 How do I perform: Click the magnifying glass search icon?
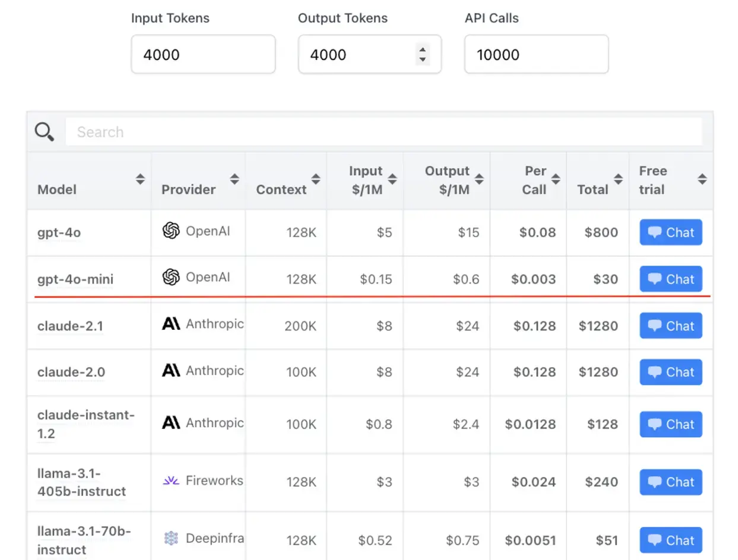tap(45, 132)
